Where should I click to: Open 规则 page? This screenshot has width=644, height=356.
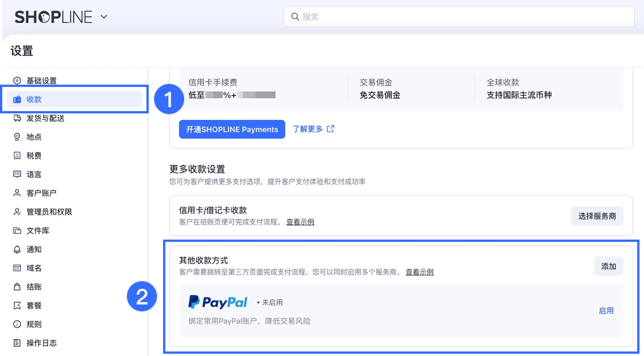coord(34,324)
